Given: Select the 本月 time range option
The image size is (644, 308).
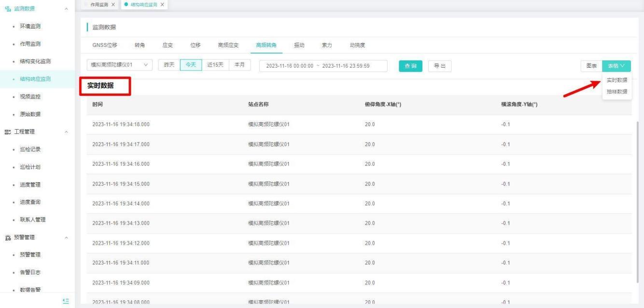Looking at the screenshot, I should [x=239, y=65].
